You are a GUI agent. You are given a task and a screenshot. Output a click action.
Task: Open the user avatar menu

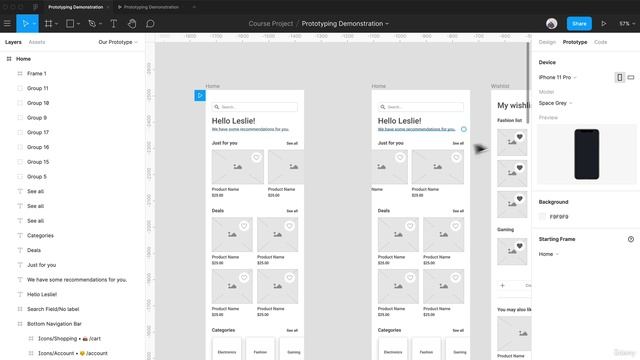pyautogui.click(x=551, y=24)
